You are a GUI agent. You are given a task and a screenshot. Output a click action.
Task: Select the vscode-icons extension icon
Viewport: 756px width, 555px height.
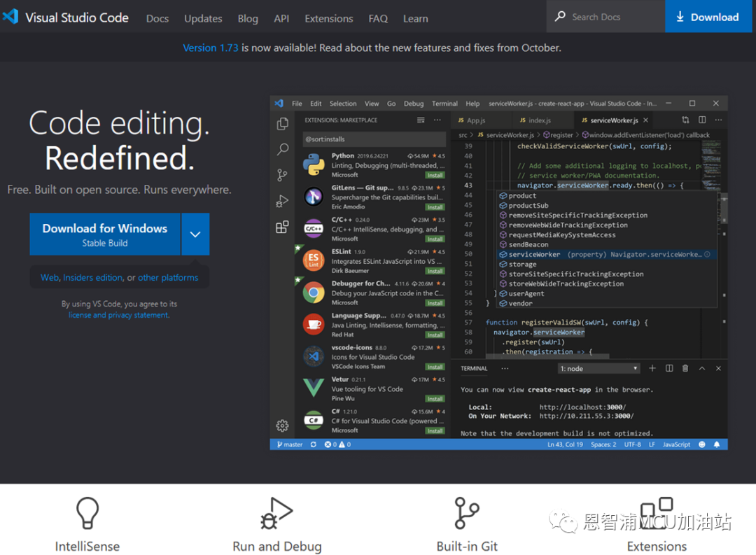coord(314,356)
